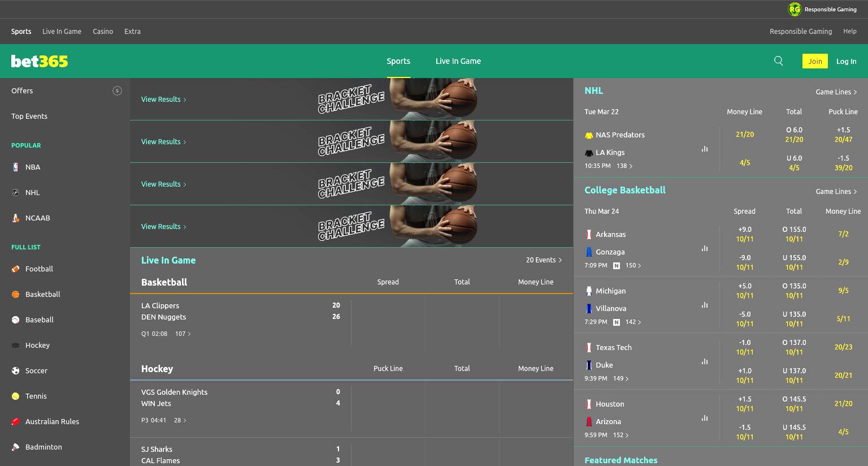Open the Help link
Screen dimensions: 868x466
tap(850, 32)
